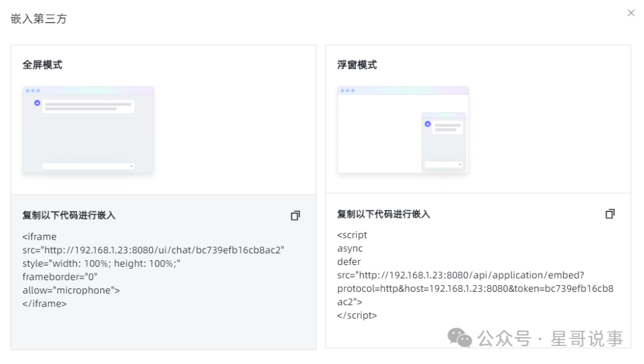The width and height of the screenshot is (644, 364).
Task: Click the closing </iframe> tag text
Action: (44, 304)
